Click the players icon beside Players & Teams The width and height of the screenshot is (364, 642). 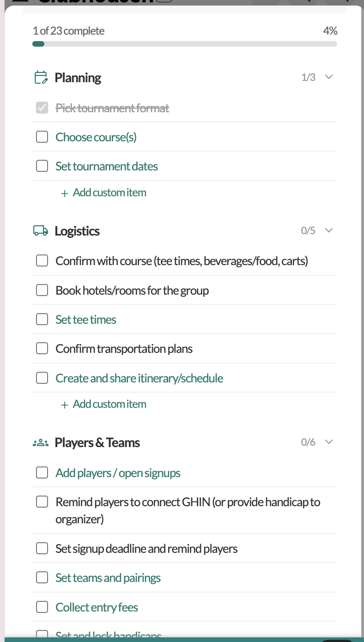(41, 442)
